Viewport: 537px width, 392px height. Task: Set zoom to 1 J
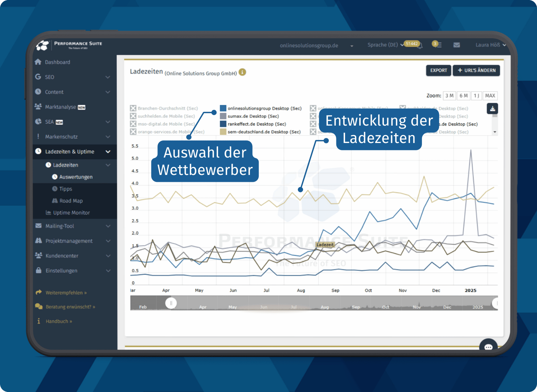coord(476,95)
